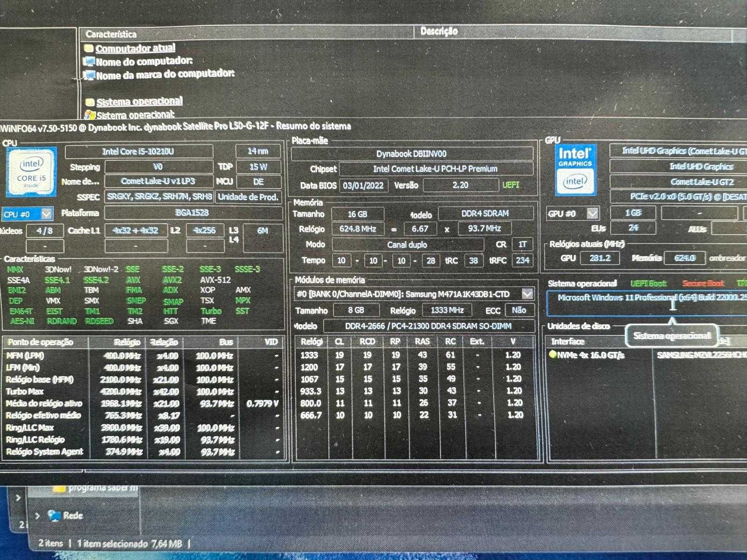Image resolution: width=747 pixels, height=560 pixels.
Task: Click the Descrição column header
Action: click(439, 31)
